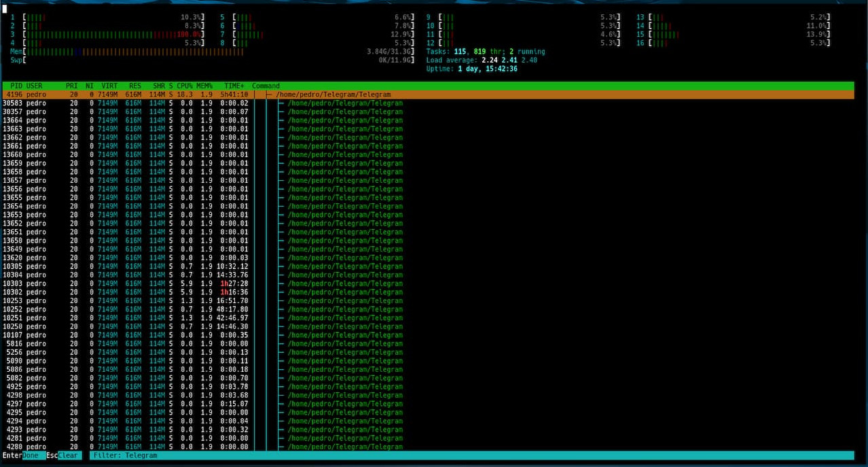This screenshot has width=868, height=467.
Task: Click the CPU 1 meter showing 10.3%
Action: [107, 17]
